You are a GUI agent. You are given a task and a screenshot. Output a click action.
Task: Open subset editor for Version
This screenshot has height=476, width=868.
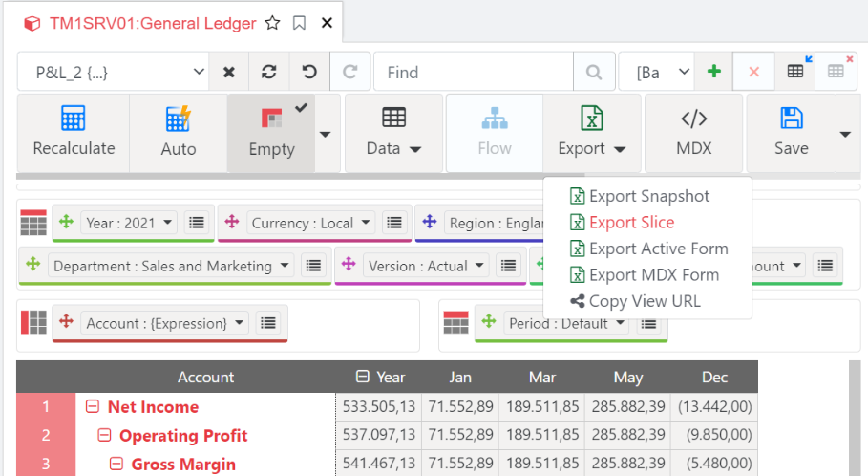coord(508,266)
